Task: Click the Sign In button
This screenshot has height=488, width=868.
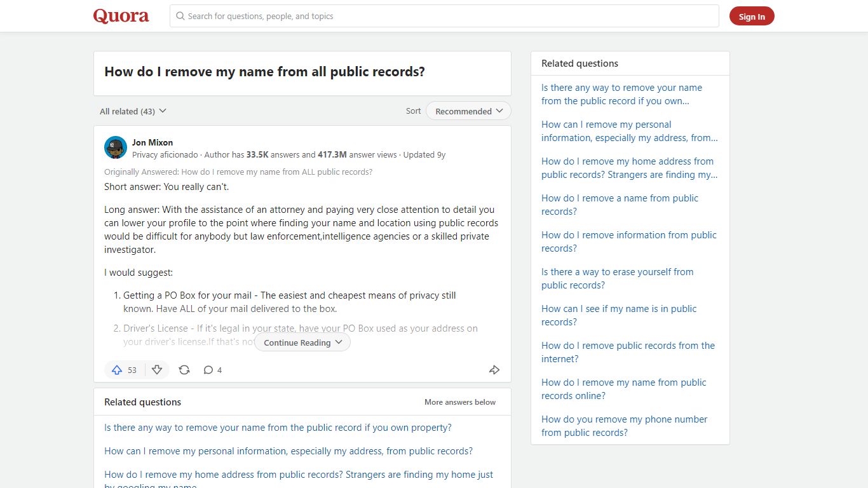Action: click(752, 17)
